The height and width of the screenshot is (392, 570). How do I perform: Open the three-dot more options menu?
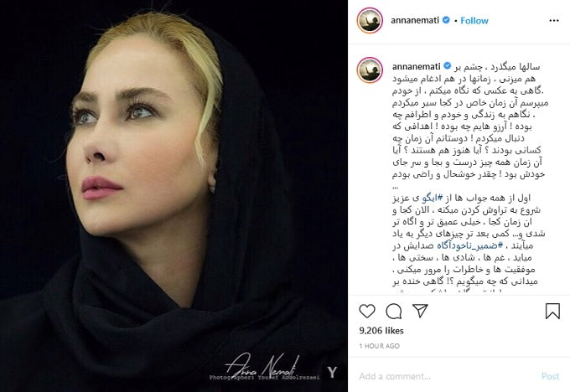[x=554, y=21]
